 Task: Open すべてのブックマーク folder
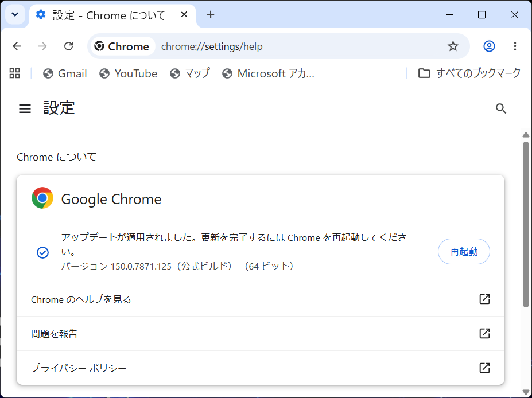(469, 73)
